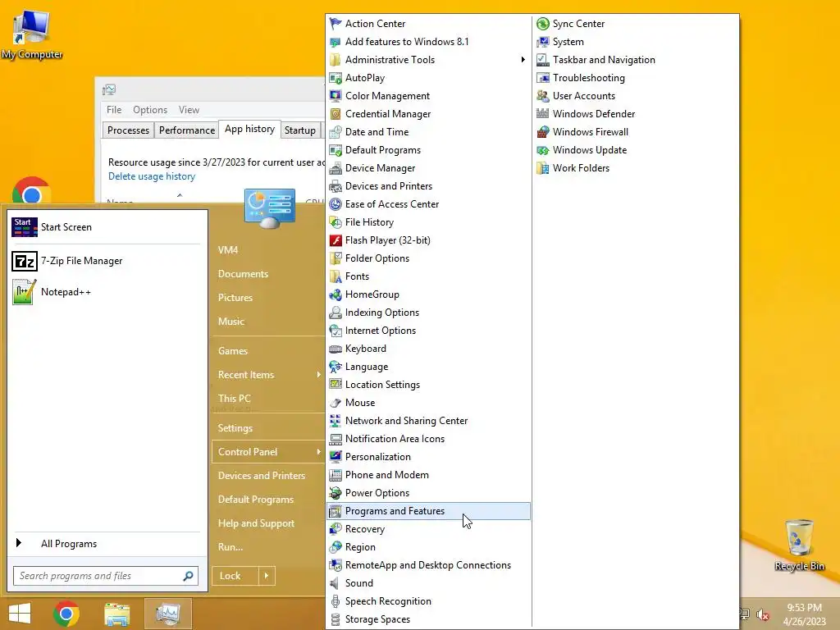
Task: Click the Lock button
Action: pyautogui.click(x=235, y=576)
